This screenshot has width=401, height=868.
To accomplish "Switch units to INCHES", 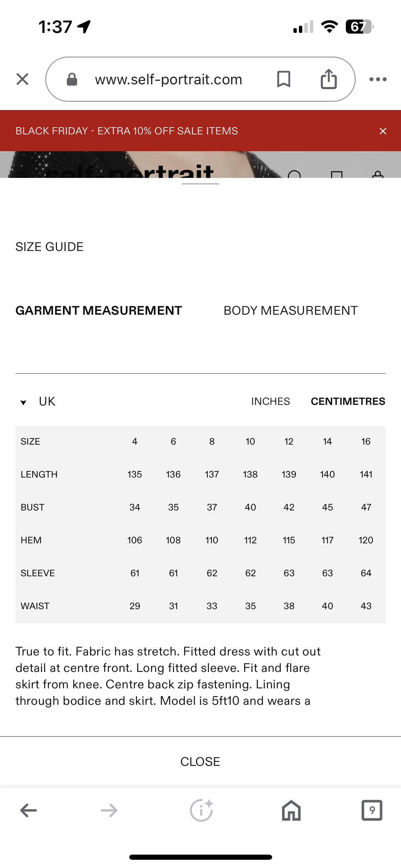I will coord(270,401).
